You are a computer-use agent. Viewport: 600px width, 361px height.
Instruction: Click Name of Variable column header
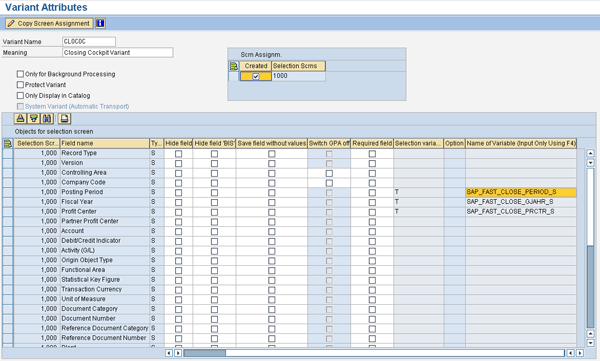click(x=521, y=143)
